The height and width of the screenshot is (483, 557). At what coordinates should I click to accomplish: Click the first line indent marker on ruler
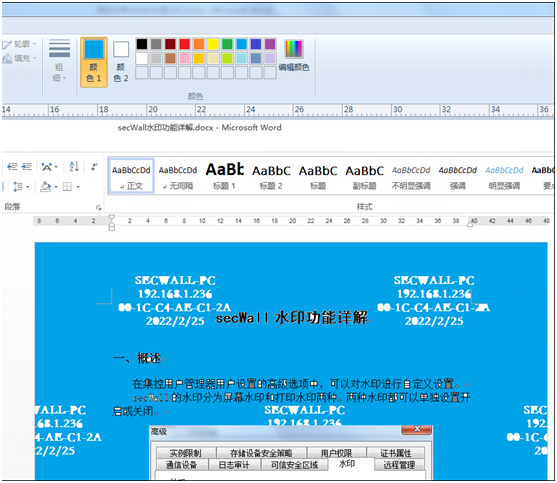tap(112, 217)
